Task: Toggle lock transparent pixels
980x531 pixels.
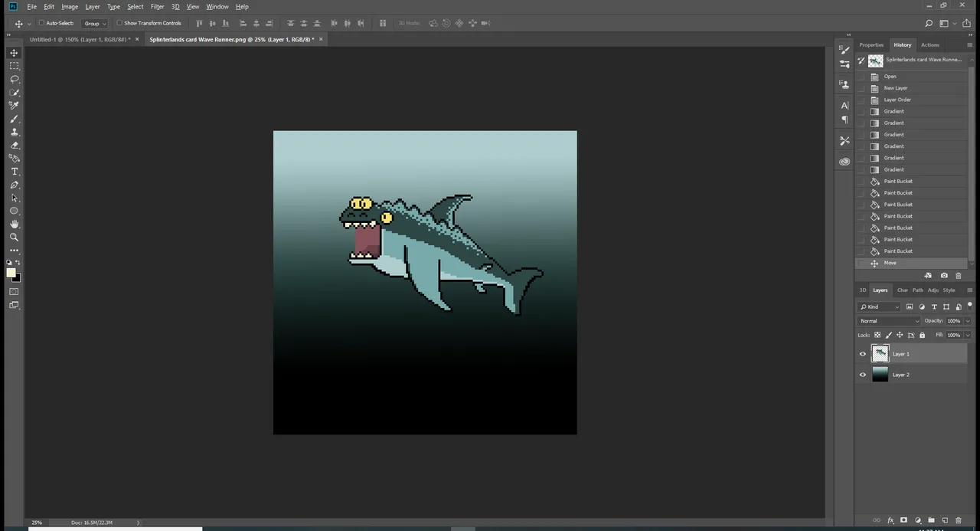Action: (x=877, y=335)
